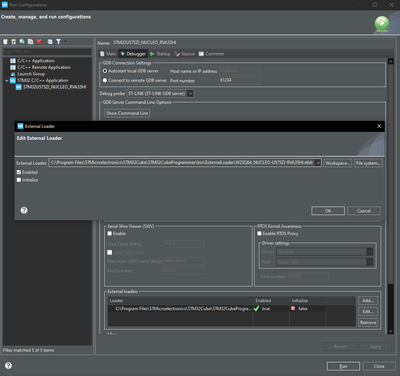Click the red X icon in Initialize column
The width and height of the screenshot is (400, 376).
point(293,309)
